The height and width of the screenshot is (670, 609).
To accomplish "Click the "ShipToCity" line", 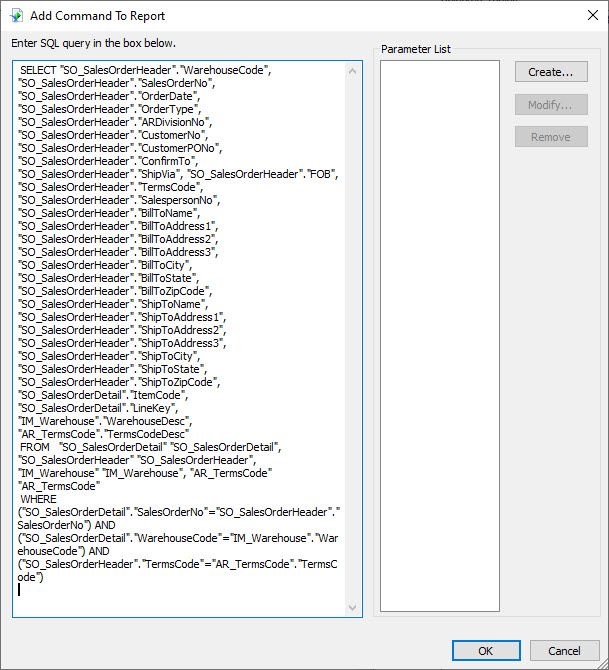I will [109, 356].
